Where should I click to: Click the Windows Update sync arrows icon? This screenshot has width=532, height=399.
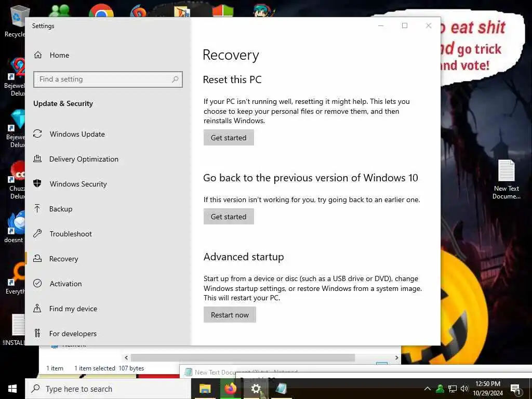(37, 134)
